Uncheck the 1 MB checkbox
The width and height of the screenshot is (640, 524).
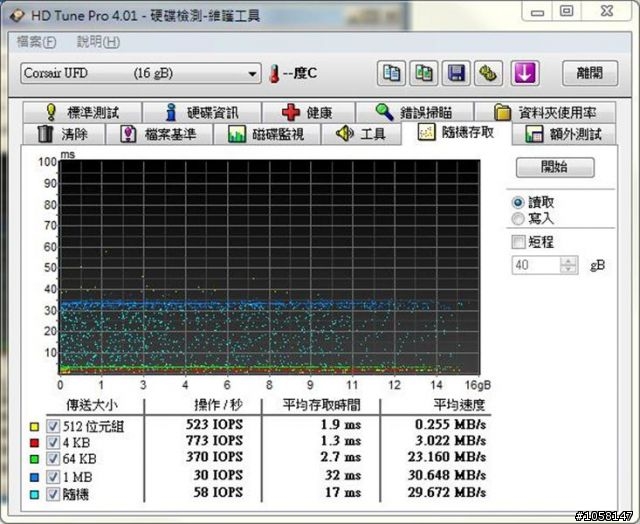tap(53, 477)
